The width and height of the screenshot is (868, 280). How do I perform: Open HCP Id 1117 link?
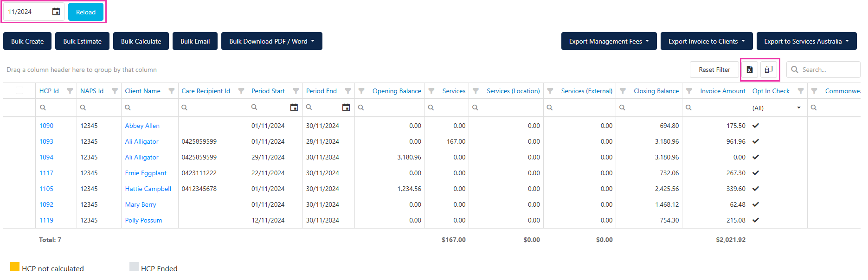(46, 173)
